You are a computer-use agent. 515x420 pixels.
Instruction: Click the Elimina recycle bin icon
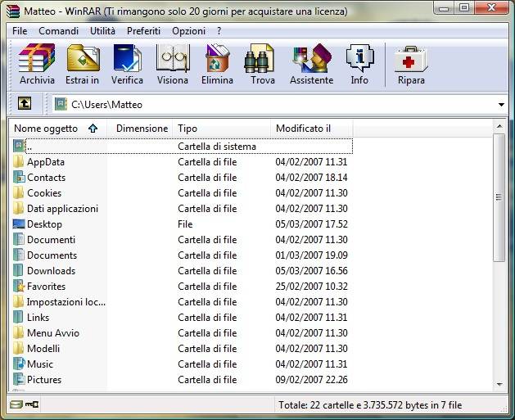click(x=217, y=58)
